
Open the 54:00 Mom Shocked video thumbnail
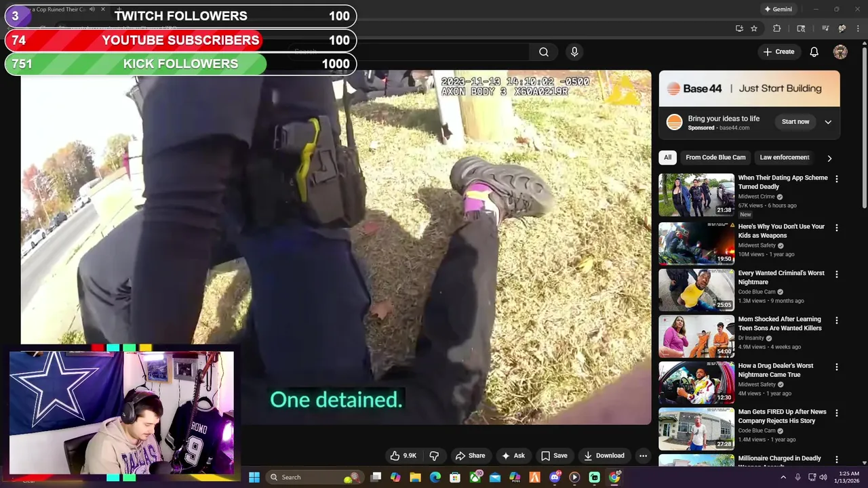point(696,336)
